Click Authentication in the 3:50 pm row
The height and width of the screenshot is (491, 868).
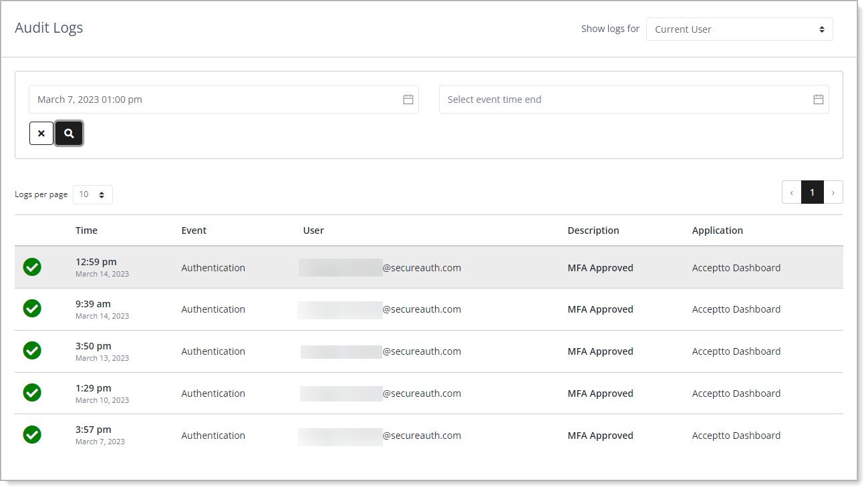tap(213, 351)
